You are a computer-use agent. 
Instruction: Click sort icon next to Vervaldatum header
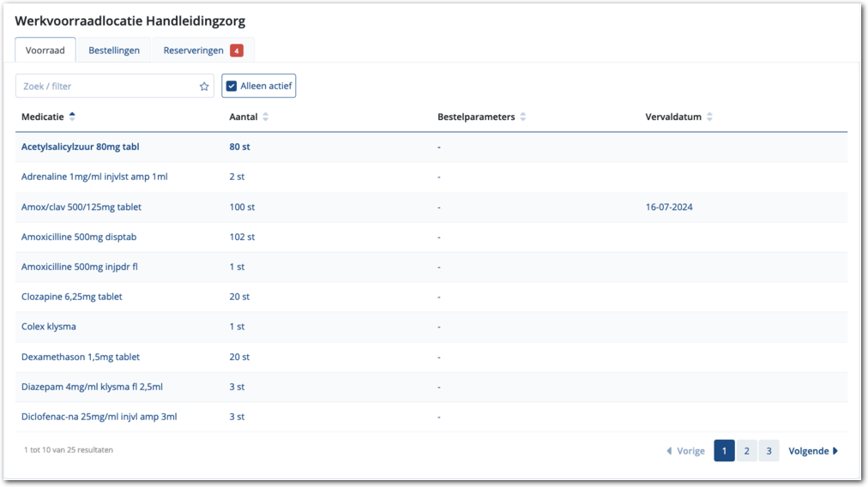tap(709, 117)
